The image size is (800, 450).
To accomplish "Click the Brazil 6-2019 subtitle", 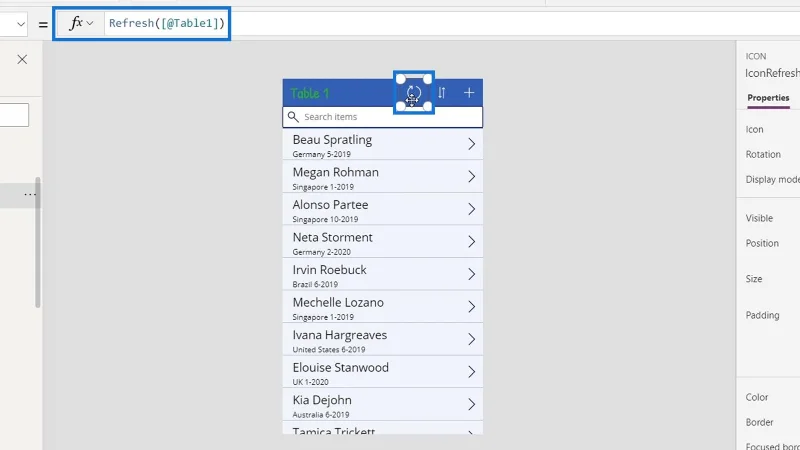I will (315, 284).
